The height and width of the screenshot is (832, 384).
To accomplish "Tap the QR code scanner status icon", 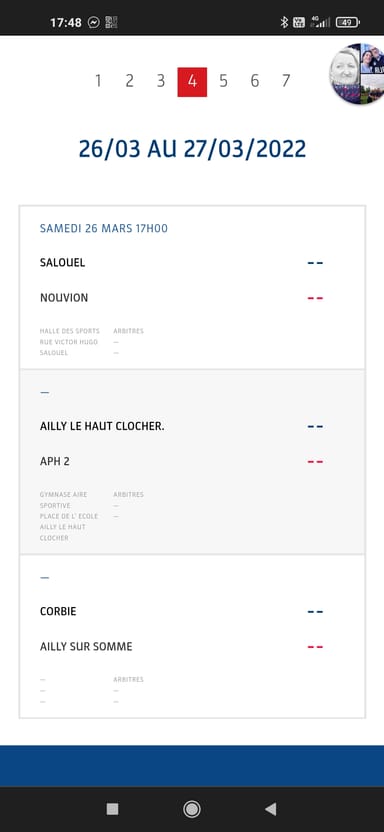I will coord(111,22).
